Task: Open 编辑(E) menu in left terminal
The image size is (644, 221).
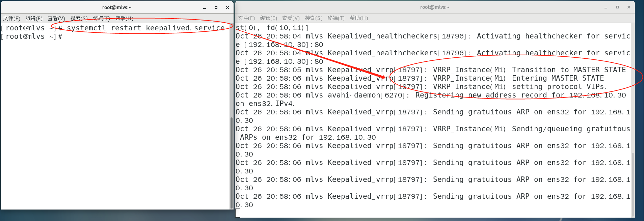Action: coord(34,18)
